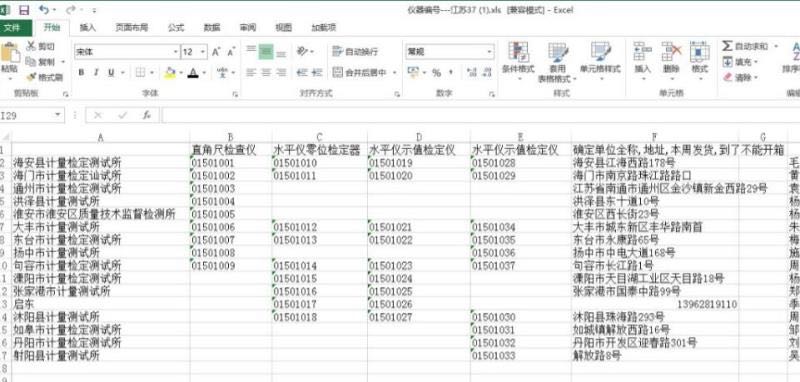Viewport: 800px width, 382px height.
Task: Apply the red font color A
Action: (x=193, y=73)
